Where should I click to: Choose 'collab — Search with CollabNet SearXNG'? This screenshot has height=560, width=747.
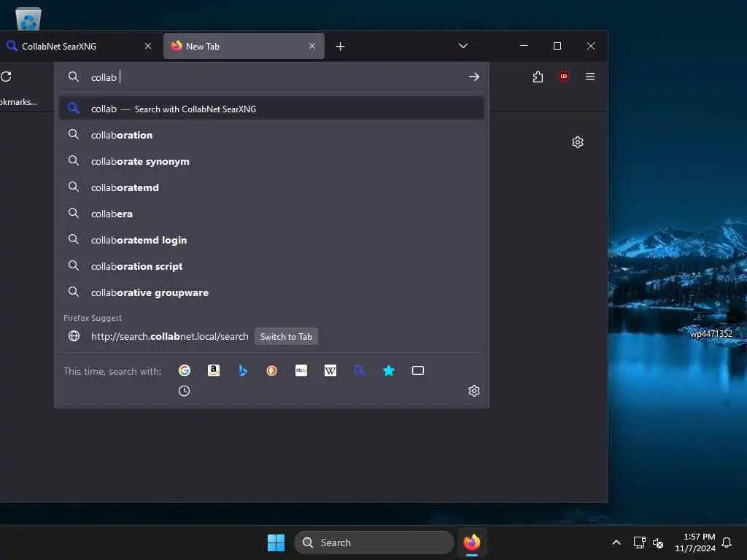(x=271, y=109)
